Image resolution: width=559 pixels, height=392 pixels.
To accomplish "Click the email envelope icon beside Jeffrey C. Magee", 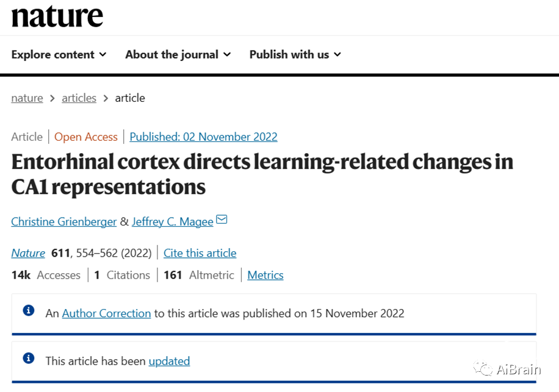I will pyautogui.click(x=222, y=219).
